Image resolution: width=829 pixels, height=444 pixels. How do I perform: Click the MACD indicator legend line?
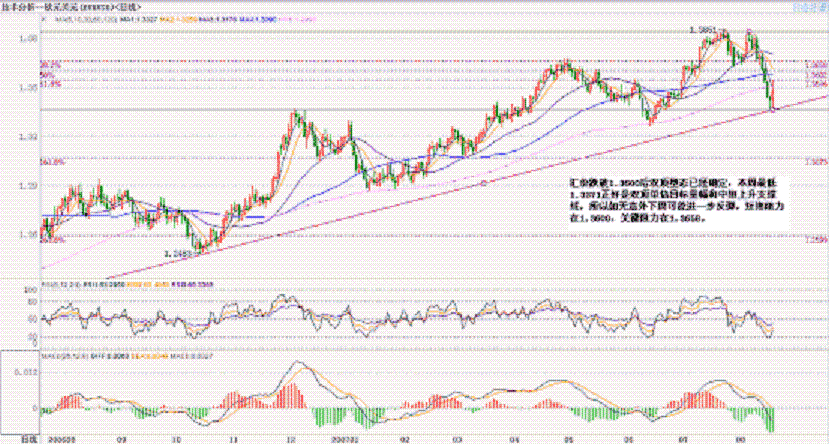pos(127,358)
